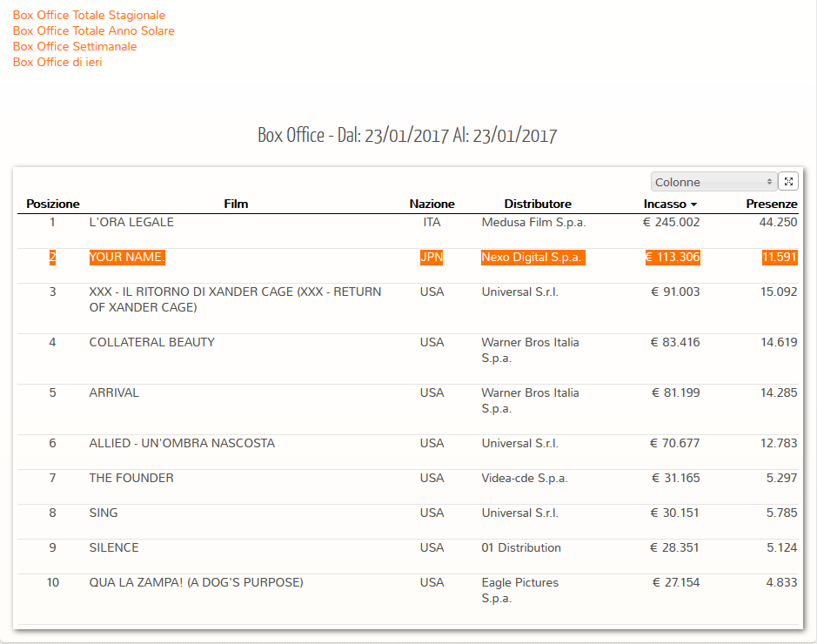The width and height of the screenshot is (817, 644).
Task: Click presenze value 5.785
Action: pyautogui.click(x=781, y=513)
